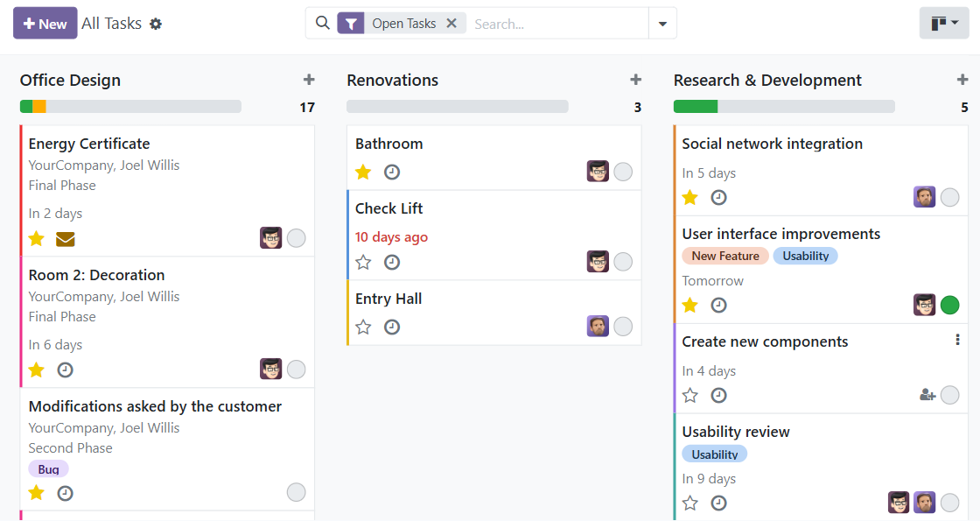Viewport: 980px width, 521px height.
Task: Click Joel Willis's avatar on Room 2: Decoration
Action: [x=271, y=370]
